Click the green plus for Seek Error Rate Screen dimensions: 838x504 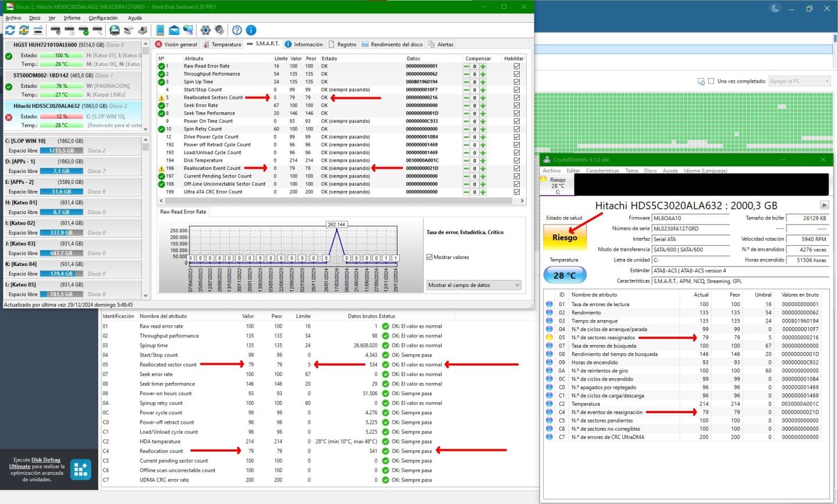[483, 105]
